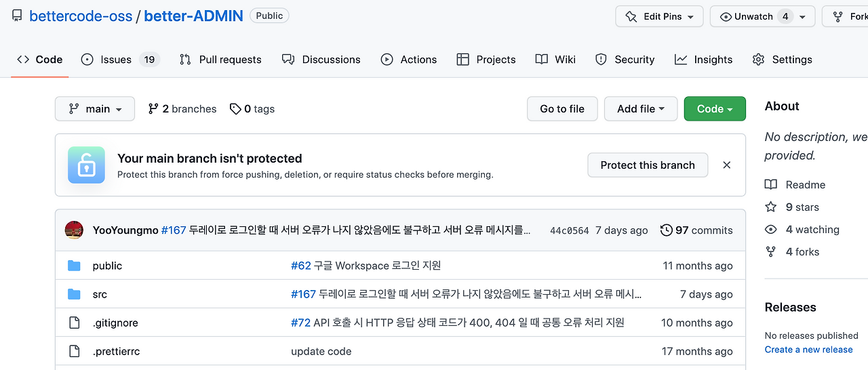Dismiss the branch protection banner

pyautogui.click(x=727, y=165)
